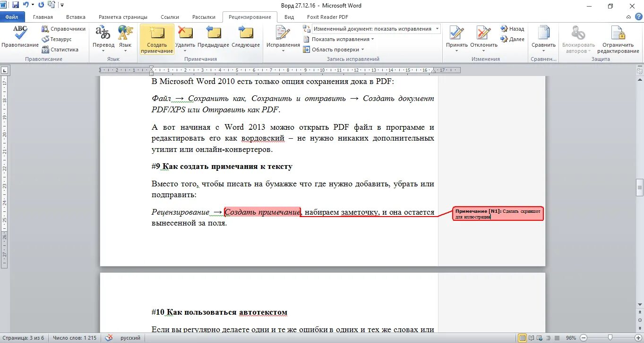Customize quick access toolbar dropdown
Viewport: 644px width, 343px height.
(62, 6)
